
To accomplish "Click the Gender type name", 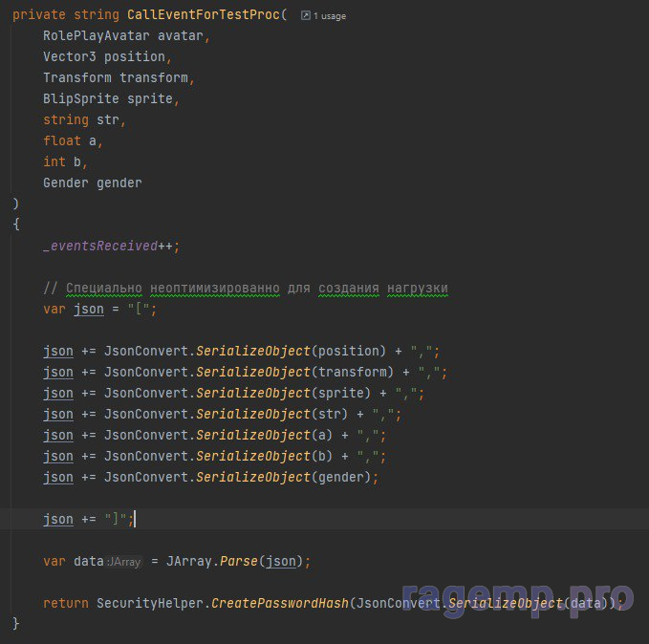I will tap(65, 182).
